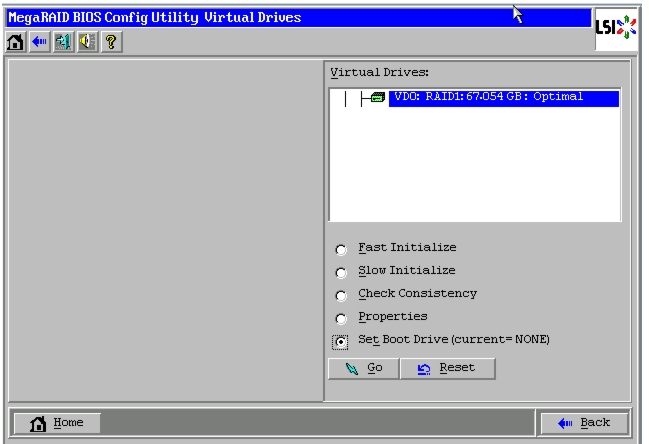This screenshot has width=649, height=444.
Task: Open help with the question mark icon
Action: pyautogui.click(x=111, y=42)
